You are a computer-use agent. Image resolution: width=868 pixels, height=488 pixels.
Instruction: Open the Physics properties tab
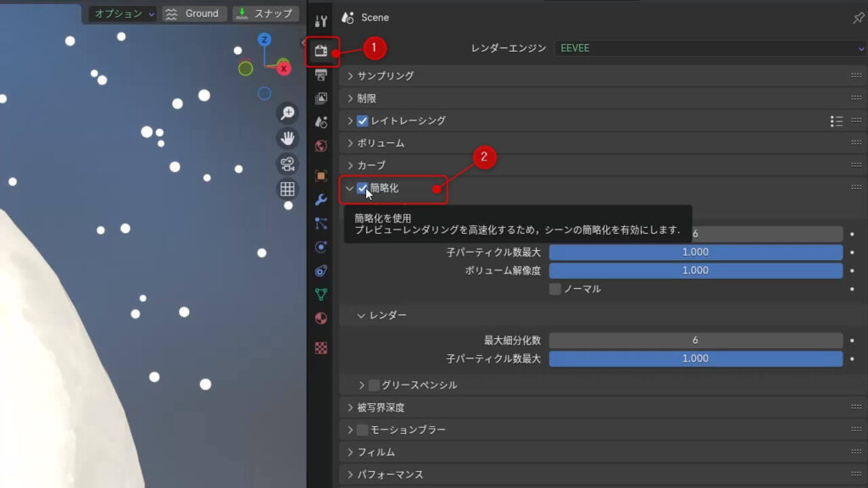(x=321, y=247)
